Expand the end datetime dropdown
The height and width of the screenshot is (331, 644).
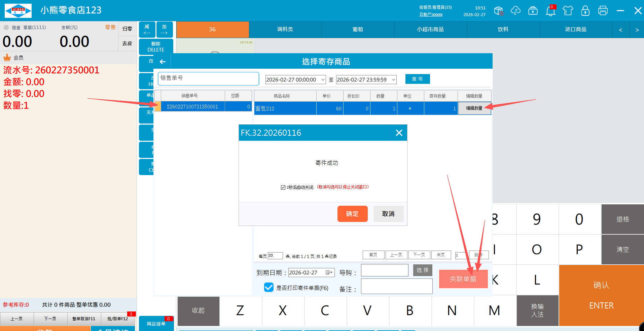point(393,80)
